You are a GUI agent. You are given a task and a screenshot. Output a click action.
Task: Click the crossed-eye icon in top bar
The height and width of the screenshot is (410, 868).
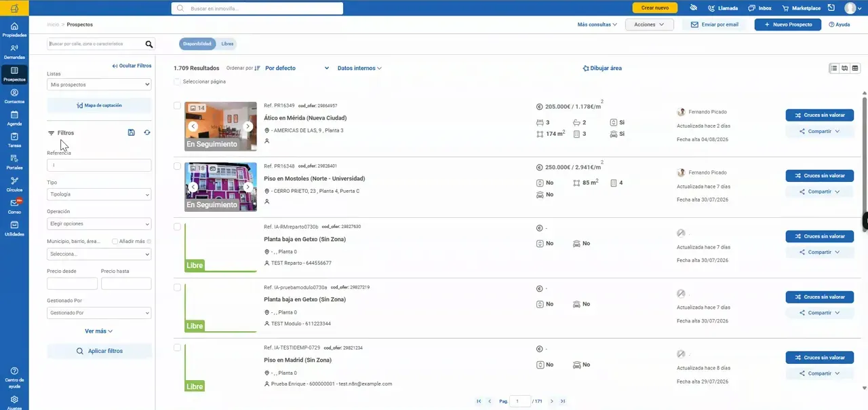pos(693,8)
